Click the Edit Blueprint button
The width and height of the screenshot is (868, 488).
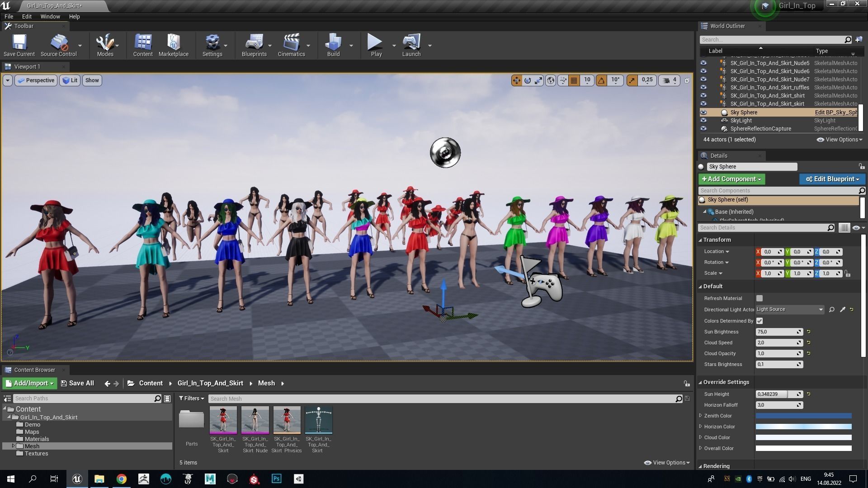point(832,179)
